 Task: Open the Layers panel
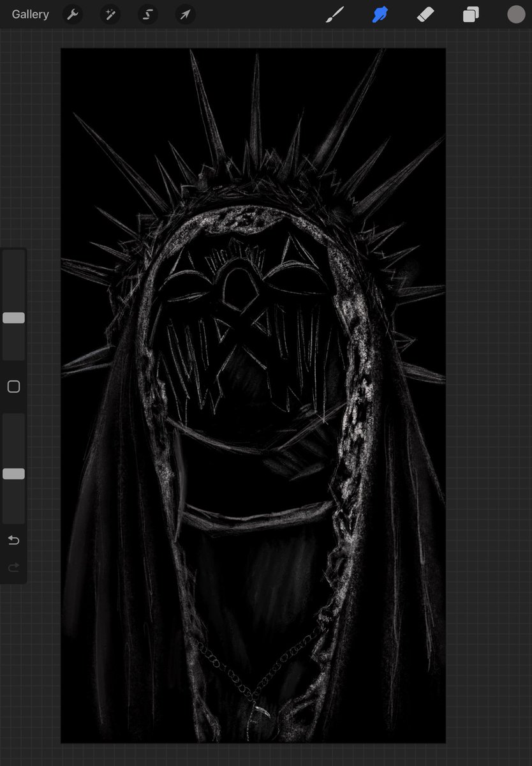click(x=471, y=14)
